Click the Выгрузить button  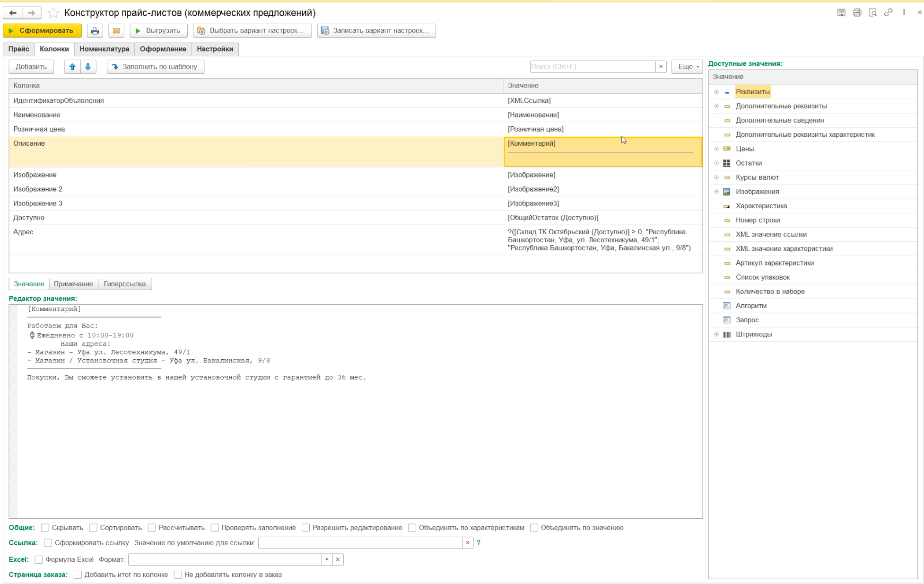pos(158,31)
